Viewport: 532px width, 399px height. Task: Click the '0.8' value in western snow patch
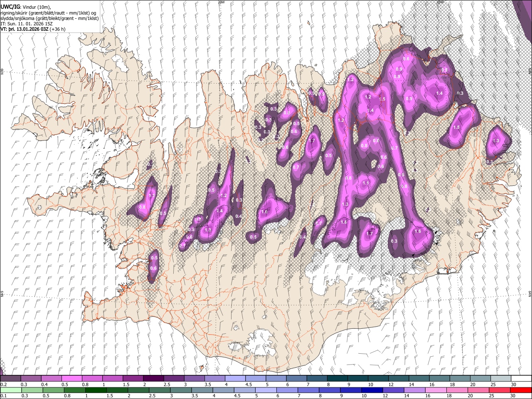(142, 207)
